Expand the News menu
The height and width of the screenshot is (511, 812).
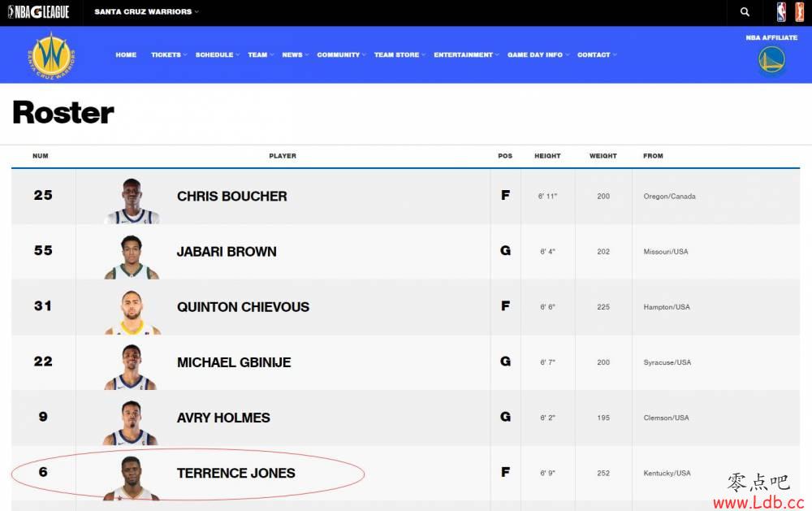(x=296, y=54)
